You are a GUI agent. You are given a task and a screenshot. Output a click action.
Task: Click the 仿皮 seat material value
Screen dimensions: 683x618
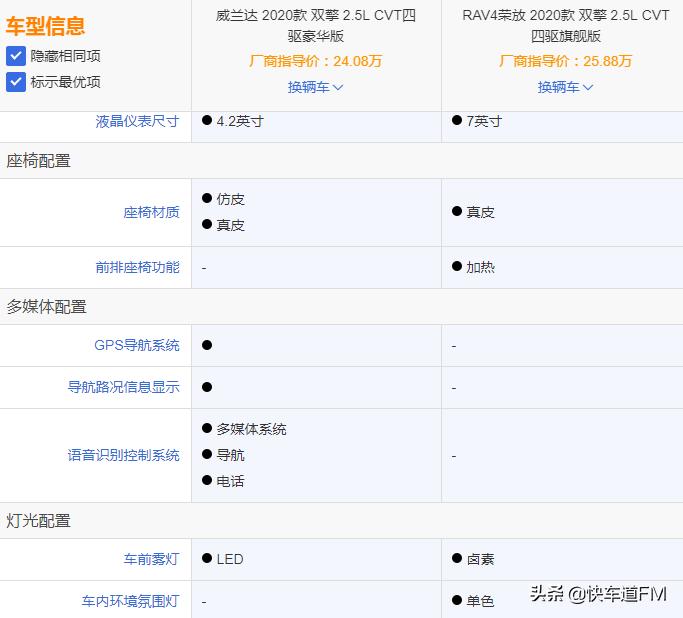[x=230, y=199]
